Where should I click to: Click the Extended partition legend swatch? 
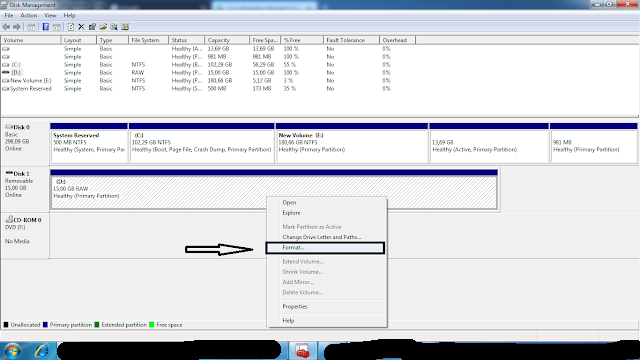97,325
